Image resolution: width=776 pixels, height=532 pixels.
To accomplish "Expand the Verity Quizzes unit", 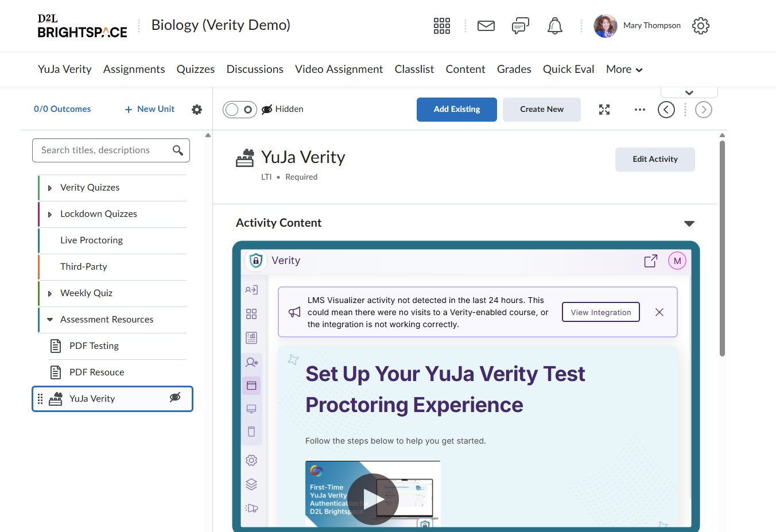I will [x=50, y=188].
